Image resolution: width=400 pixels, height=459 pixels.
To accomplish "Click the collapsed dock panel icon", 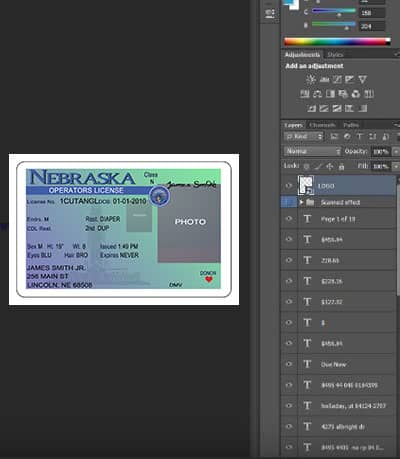I will tap(270, 13).
